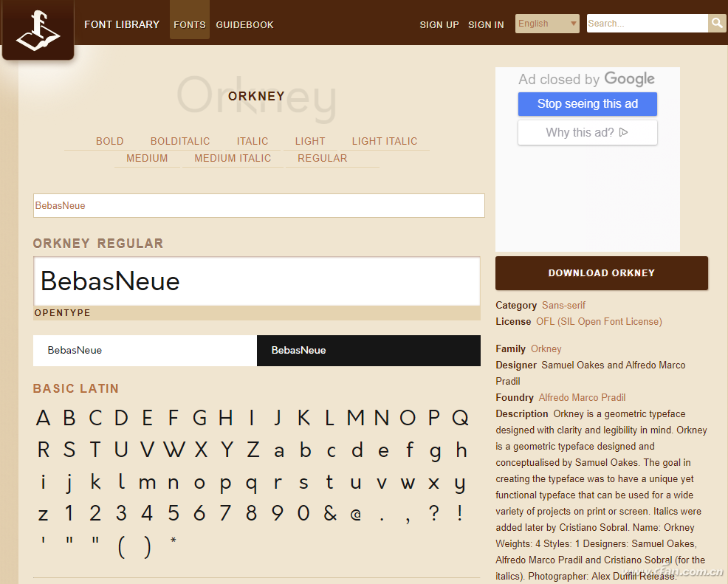Click the lowercase z glyph

pos(43,515)
